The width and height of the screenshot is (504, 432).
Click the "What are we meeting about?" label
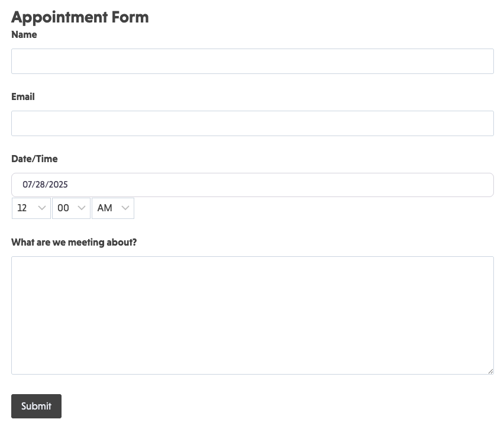74,243
